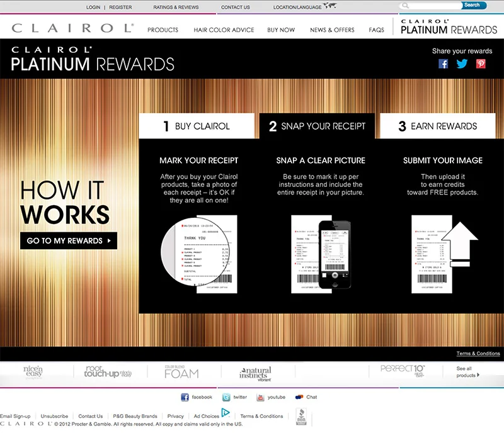This screenshot has height=433, width=504.
Task: Open the Ad Choices footer link
Action: [x=207, y=416]
